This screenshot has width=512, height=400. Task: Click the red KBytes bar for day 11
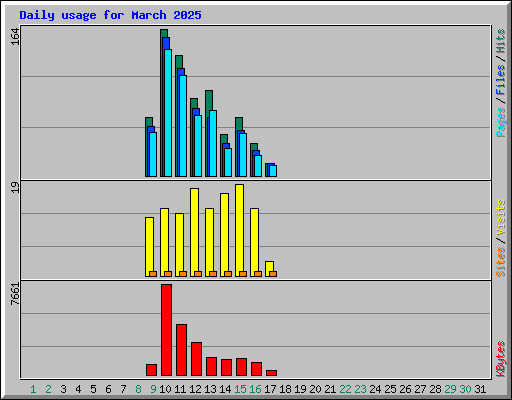pos(181,350)
